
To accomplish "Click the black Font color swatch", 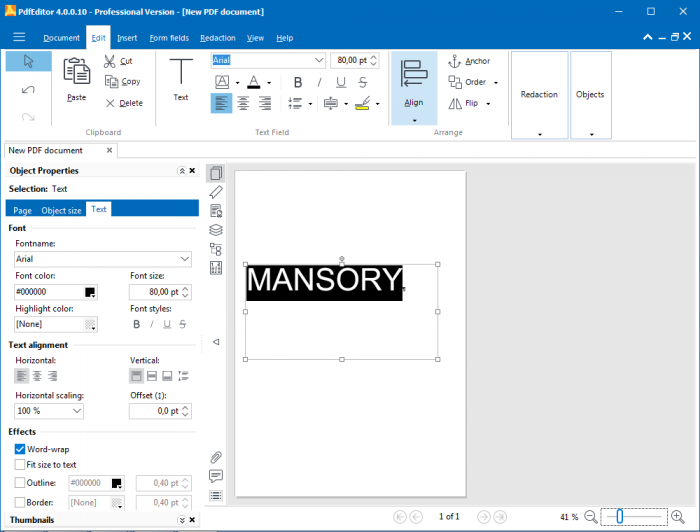I will point(90,292).
